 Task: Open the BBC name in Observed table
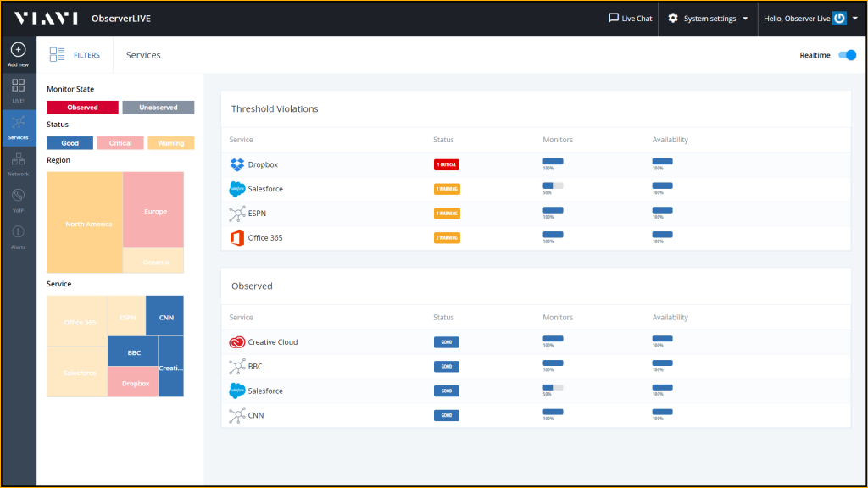255,366
